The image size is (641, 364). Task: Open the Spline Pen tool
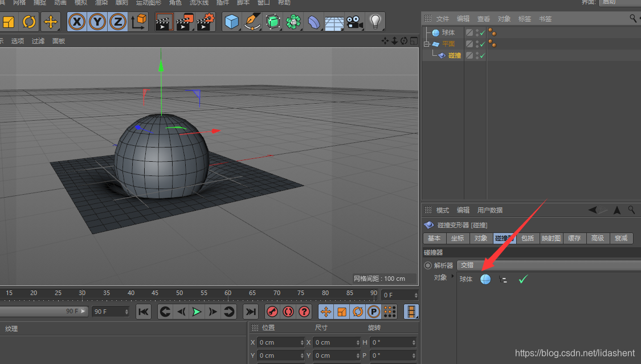point(252,22)
